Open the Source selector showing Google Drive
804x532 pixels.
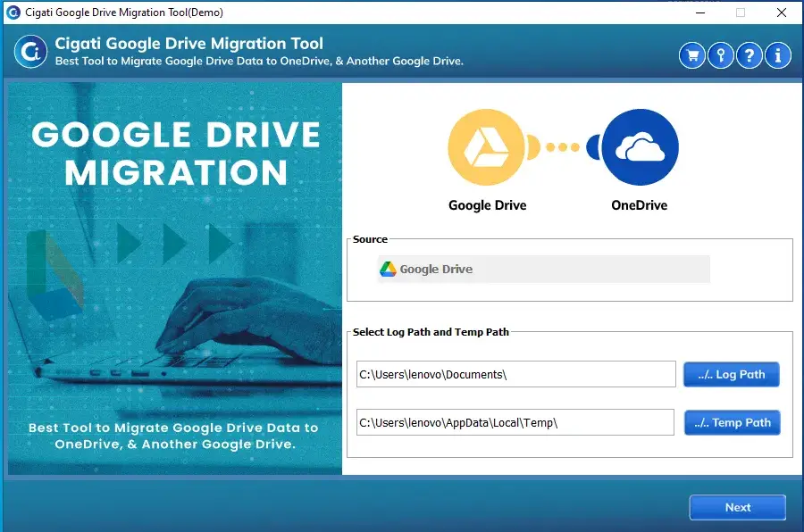coord(545,268)
